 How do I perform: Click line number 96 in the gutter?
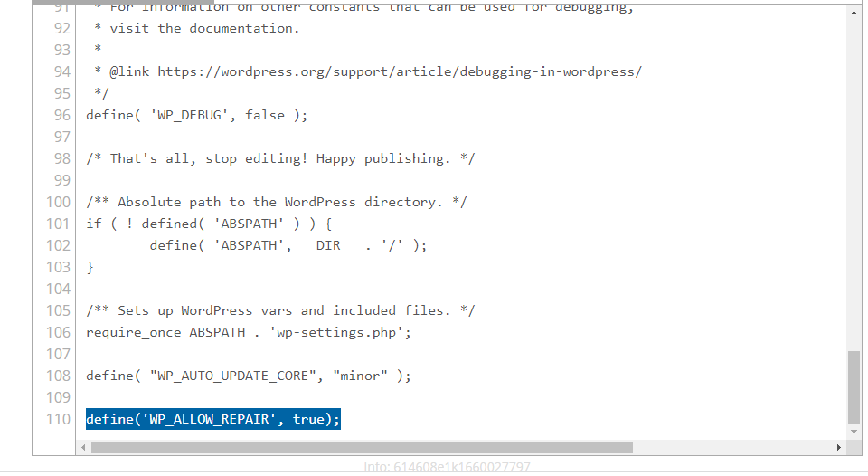tap(62, 115)
